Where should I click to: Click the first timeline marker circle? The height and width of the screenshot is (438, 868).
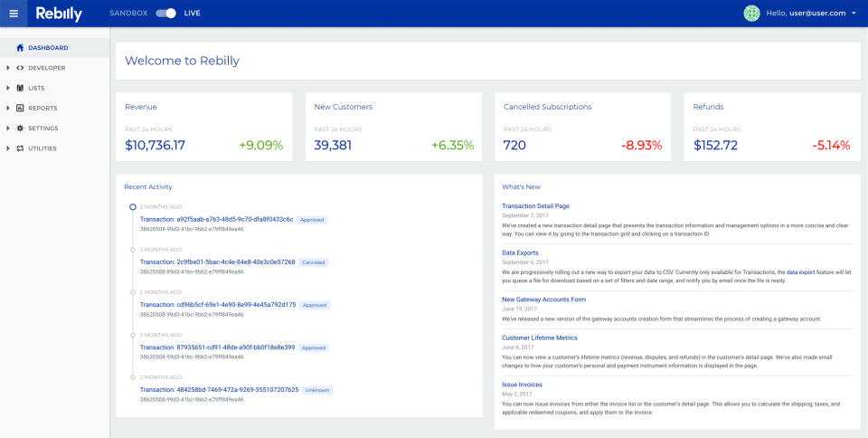(132, 207)
